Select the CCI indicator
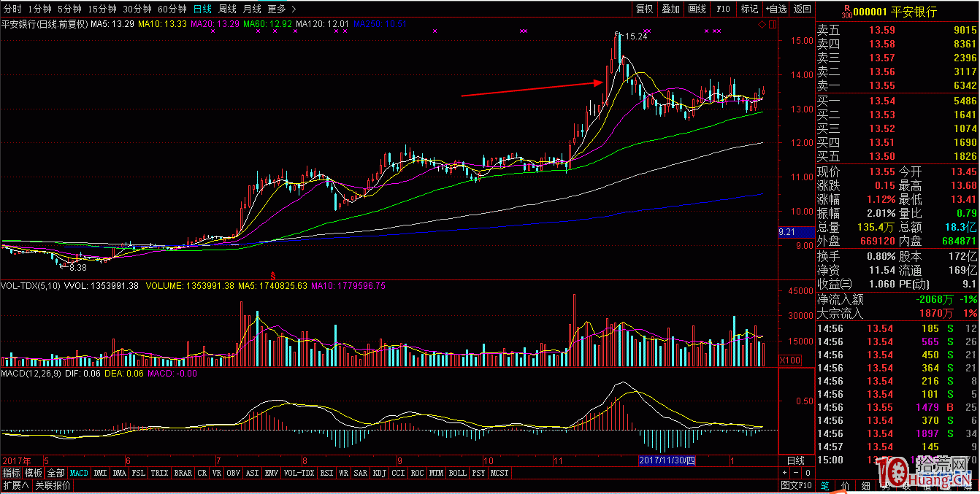Screen dimensions: 980x494 pyautogui.click(x=399, y=473)
